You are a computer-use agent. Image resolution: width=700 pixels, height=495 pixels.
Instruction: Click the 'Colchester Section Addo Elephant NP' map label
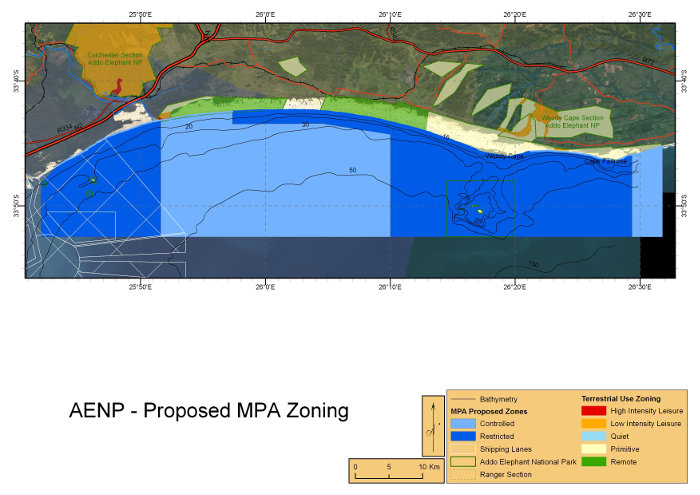click(x=115, y=59)
